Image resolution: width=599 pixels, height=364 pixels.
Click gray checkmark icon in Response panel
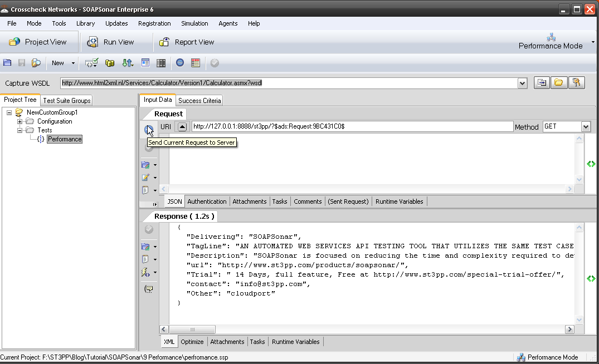[x=149, y=229]
